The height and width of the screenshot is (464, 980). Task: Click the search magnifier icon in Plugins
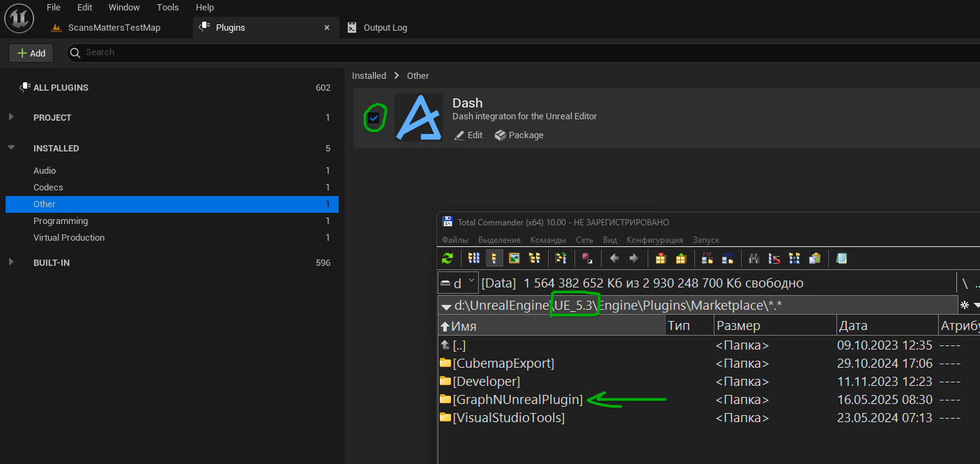tap(75, 52)
